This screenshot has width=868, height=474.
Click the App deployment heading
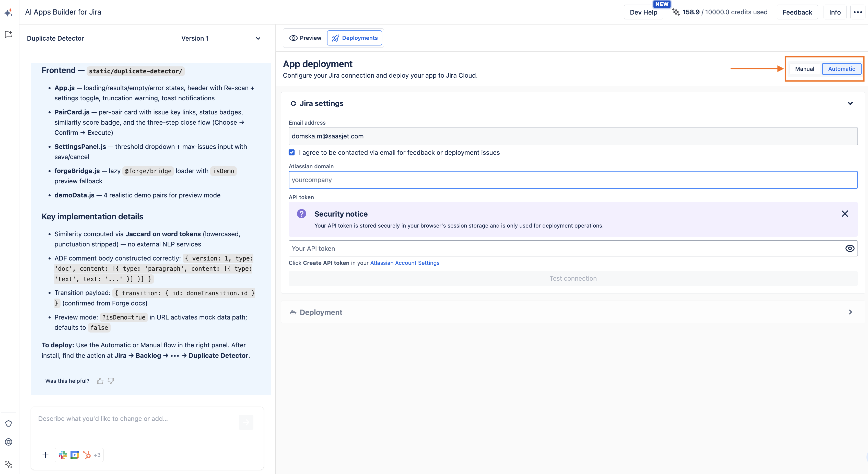318,64
